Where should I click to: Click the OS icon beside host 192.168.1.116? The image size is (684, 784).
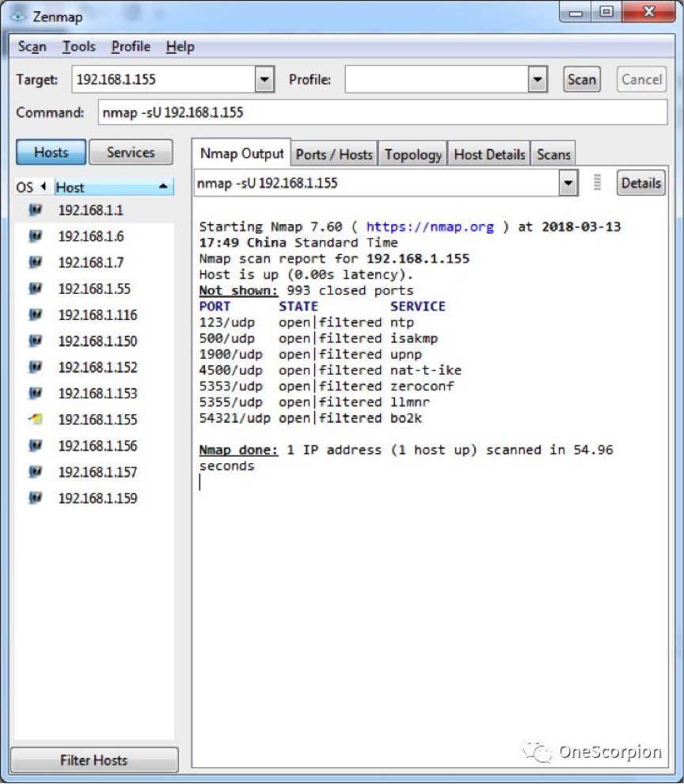pyautogui.click(x=36, y=314)
